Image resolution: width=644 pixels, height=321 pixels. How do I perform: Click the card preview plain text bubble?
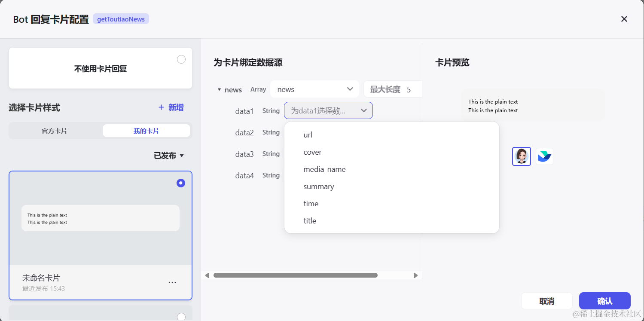point(533,106)
